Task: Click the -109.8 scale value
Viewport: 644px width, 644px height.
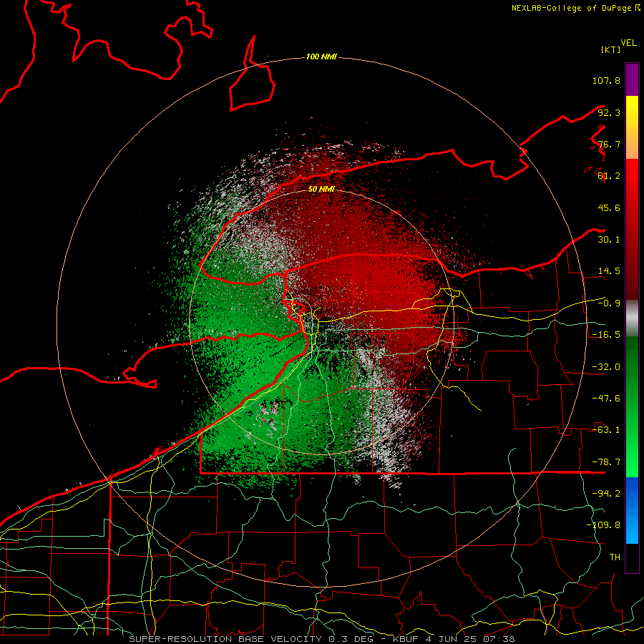Action: [603, 525]
